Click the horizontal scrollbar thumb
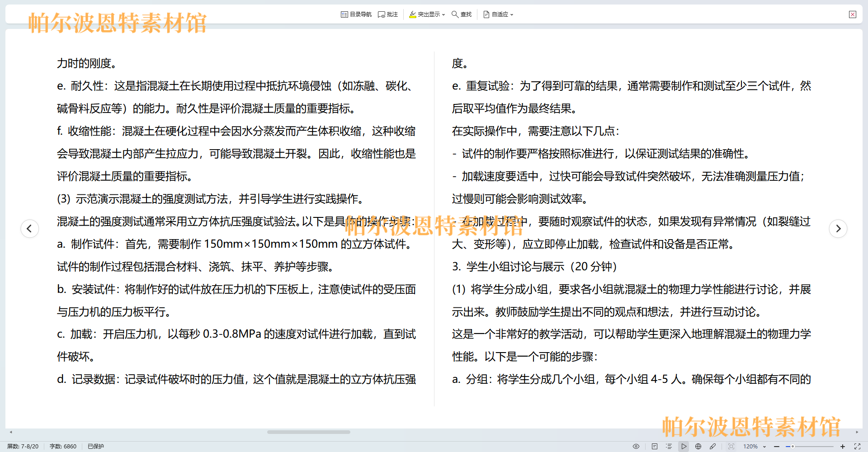Screen dimensions: 868x452 [x=308, y=432]
